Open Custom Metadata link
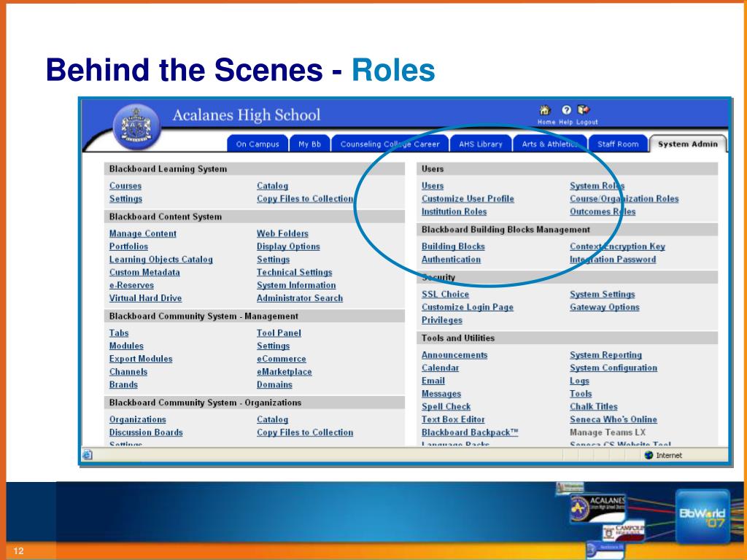This screenshot has height=560, width=747. (144, 272)
